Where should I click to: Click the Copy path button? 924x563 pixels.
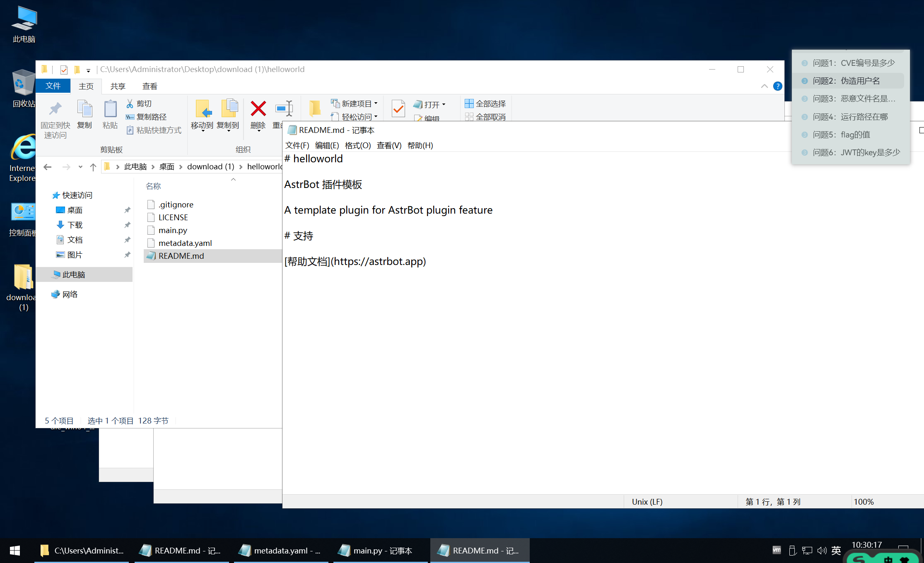[147, 117]
